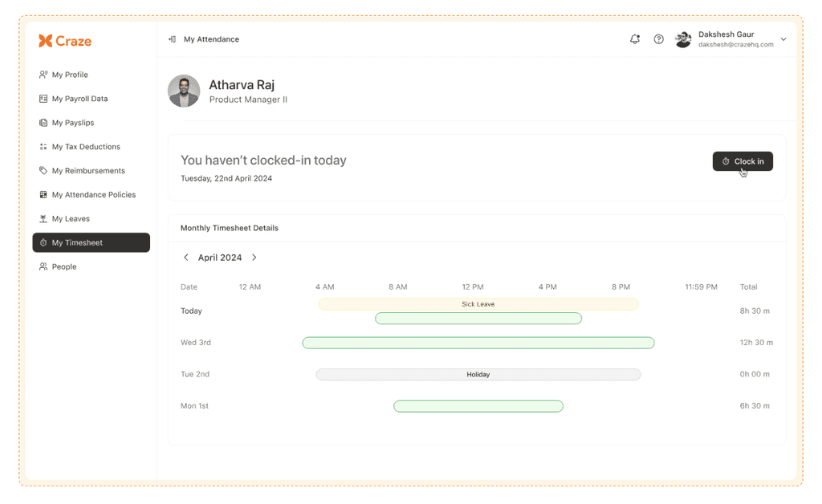The width and height of the screenshot is (822, 504).
Task: Click the notifications bell icon
Action: (634, 39)
